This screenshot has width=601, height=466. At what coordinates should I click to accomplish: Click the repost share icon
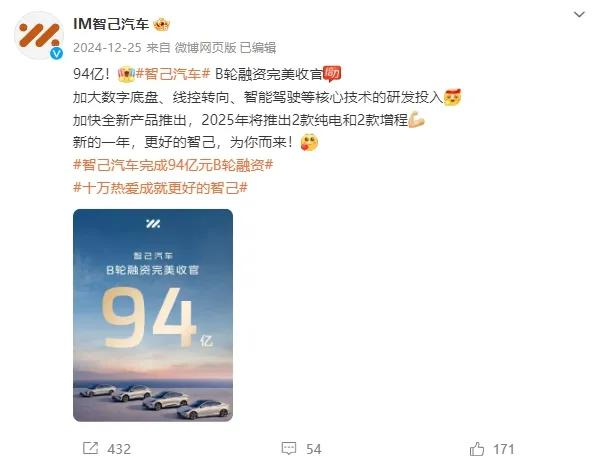click(90, 448)
